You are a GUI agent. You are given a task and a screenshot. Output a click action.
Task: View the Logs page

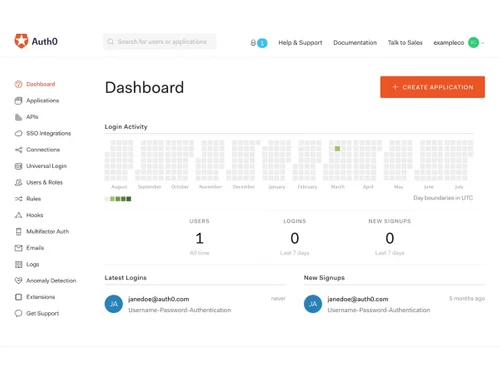(x=33, y=264)
